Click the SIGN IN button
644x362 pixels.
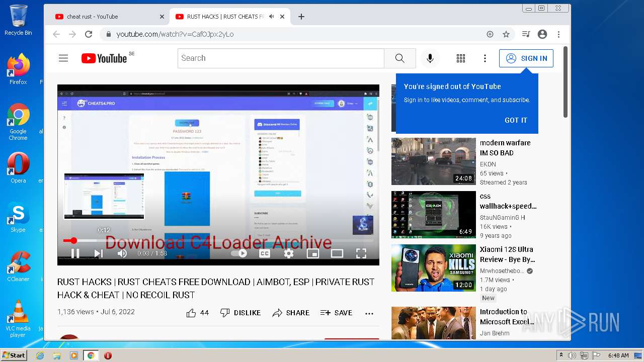526,58
